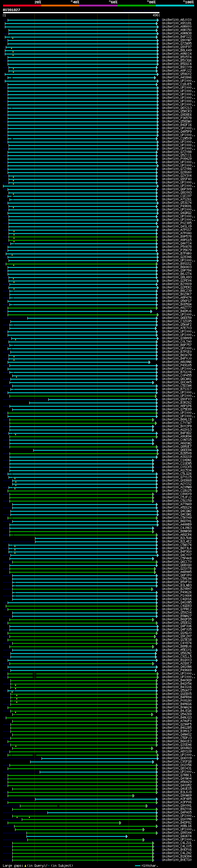Open UniRef100_A3GGS9 entry
The height and width of the screenshot is (868, 197).
(x=176, y=457)
